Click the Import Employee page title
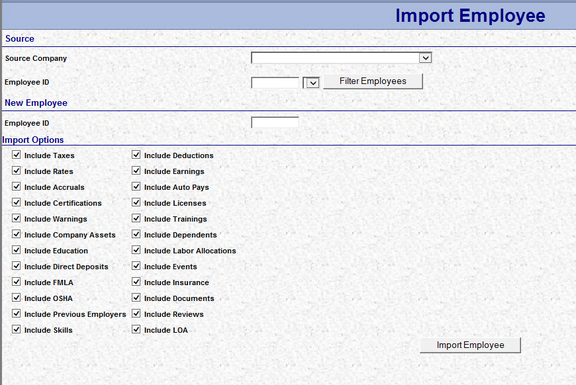Screen dimensions: 576x385 coord(470,16)
